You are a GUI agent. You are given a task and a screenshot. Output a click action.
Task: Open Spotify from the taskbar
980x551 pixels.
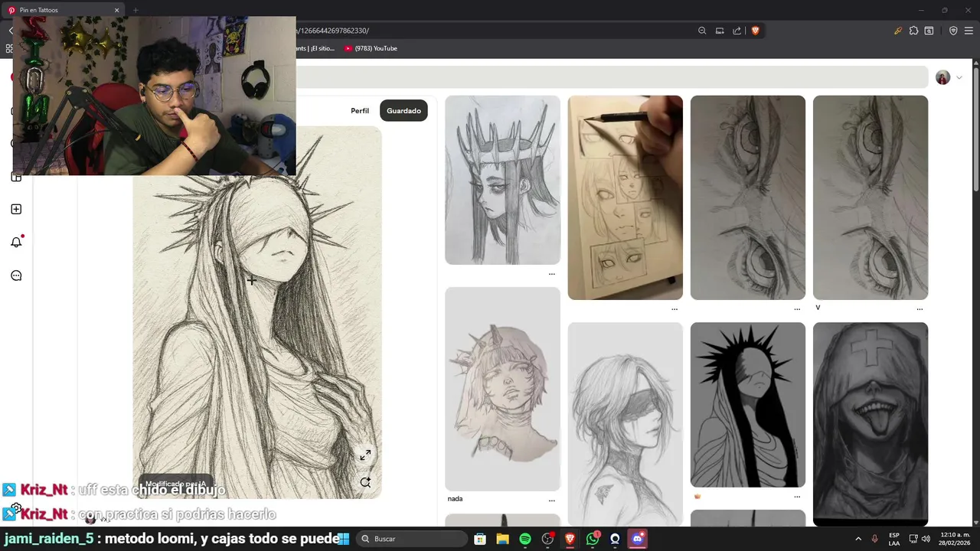525,539
